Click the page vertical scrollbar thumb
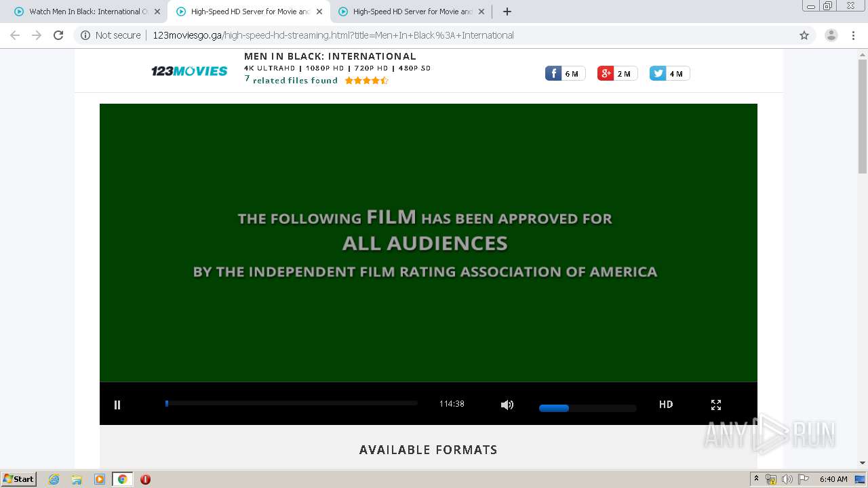The height and width of the screenshot is (488, 868). tap(863, 116)
